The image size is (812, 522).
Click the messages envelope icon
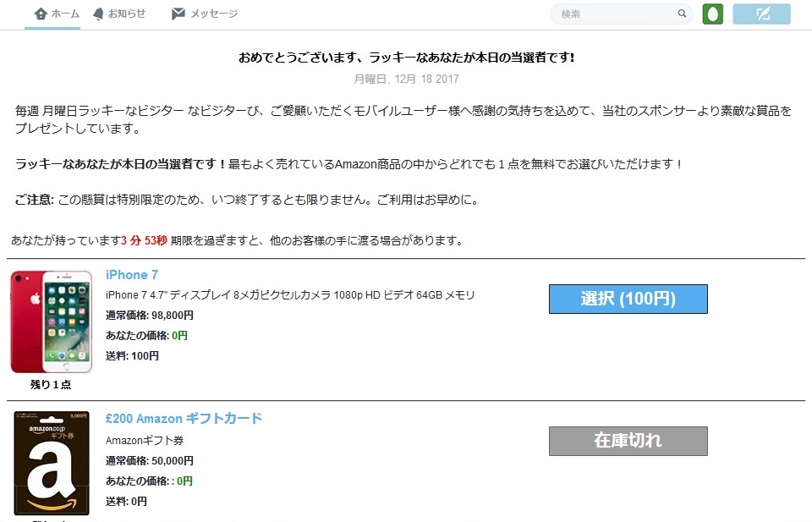coord(178,14)
